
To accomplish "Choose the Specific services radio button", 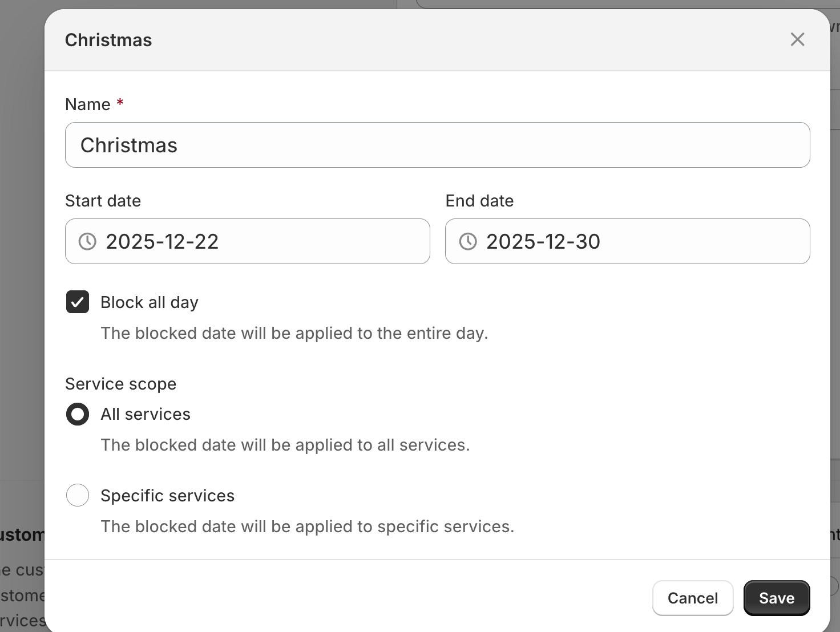I will (78, 495).
